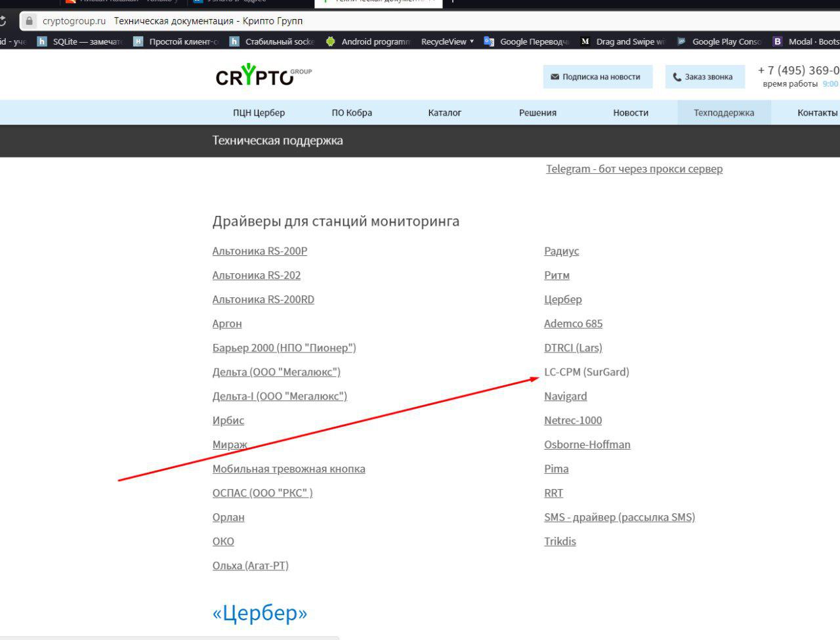The image size is (840, 640).
Task: Open the Drag and Swipe bookmark
Action: tap(623, 41)
